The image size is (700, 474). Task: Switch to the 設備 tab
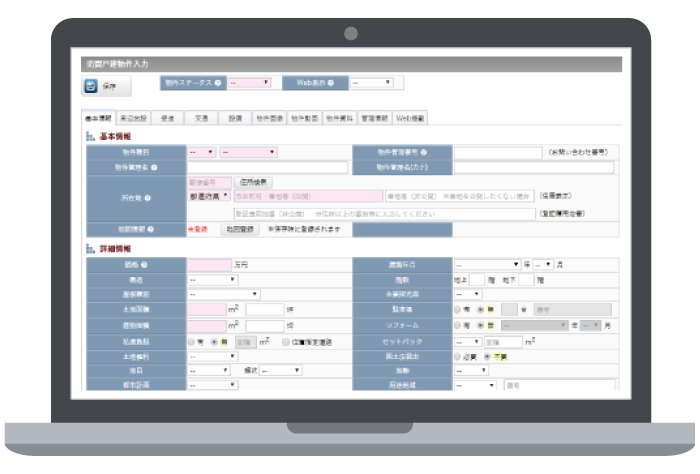[235, 118]
